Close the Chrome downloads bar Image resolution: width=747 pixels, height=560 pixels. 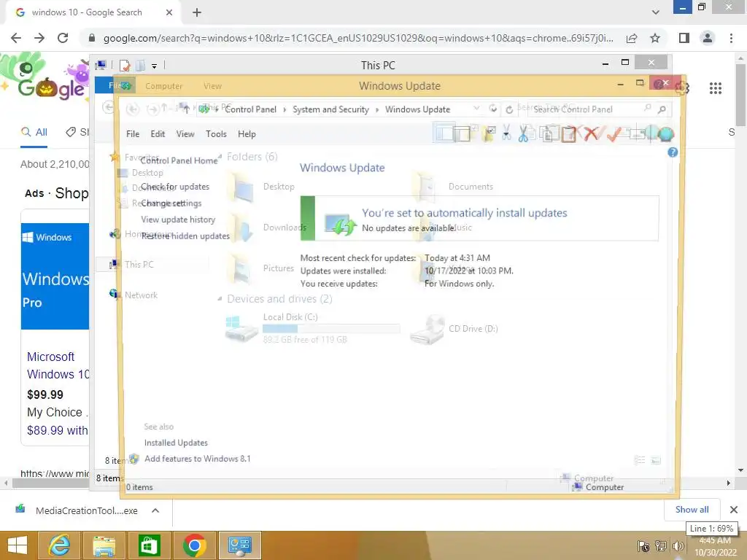(734, 510)
